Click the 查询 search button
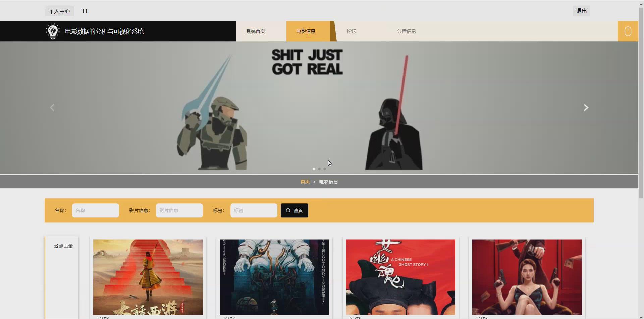Viewport: 644px width, 319px height. [294, 210]
